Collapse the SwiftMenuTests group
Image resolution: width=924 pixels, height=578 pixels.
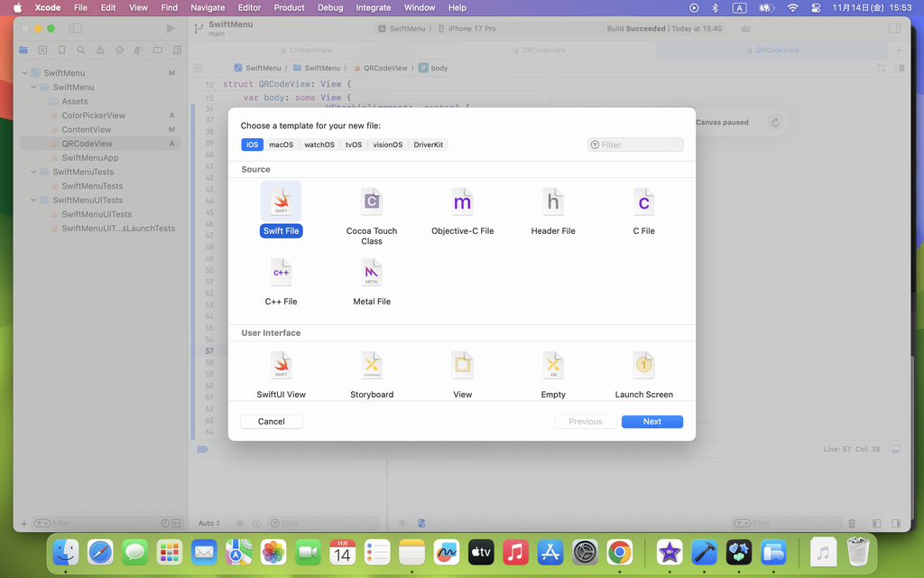(x=34, y=172)
